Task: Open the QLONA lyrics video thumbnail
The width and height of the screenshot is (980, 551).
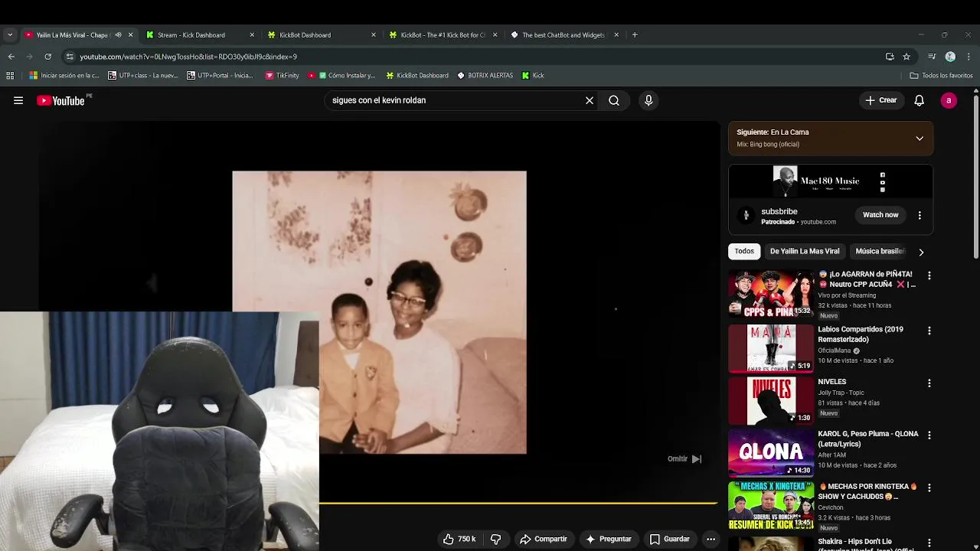Action: pyautogui.click(x=771, y=452)
